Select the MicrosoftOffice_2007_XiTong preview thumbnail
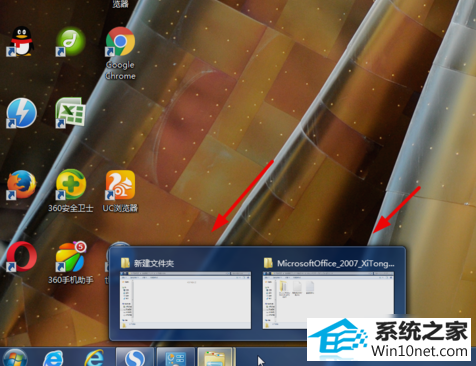 tap(328, 300)
